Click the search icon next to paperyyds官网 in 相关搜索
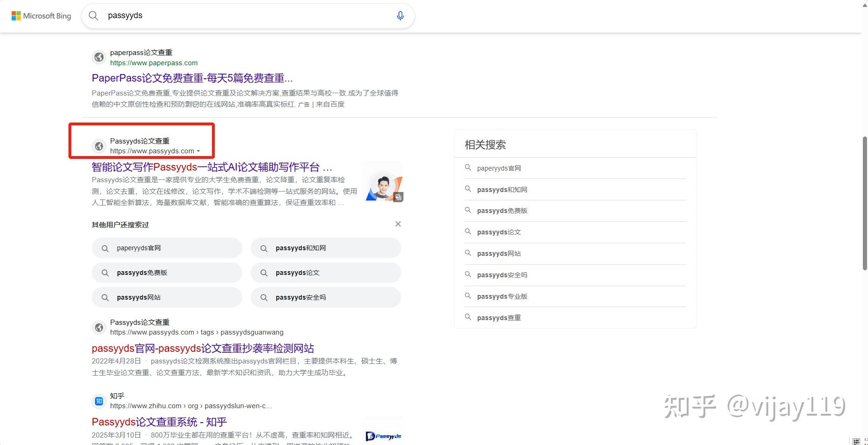The width and height of the screenshot is (868, 445). click(468, 168)
